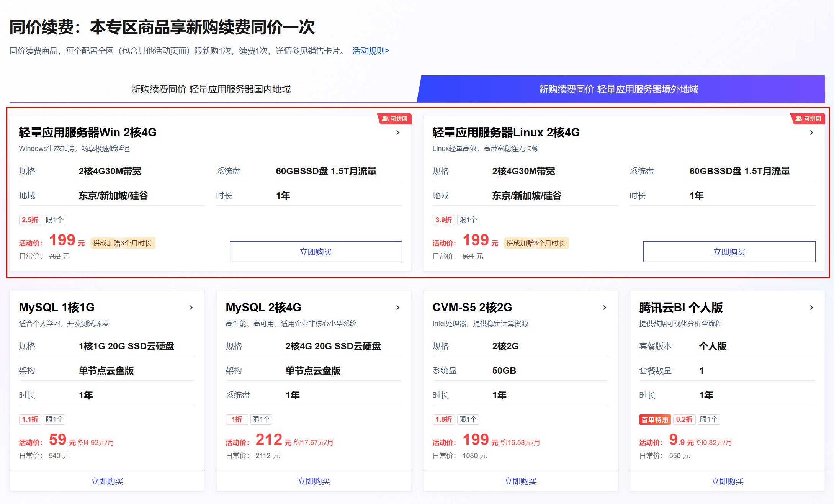
Task: Open the Win 2核4G card arrow
Action: pyautogui.click(x=398, y=133)
